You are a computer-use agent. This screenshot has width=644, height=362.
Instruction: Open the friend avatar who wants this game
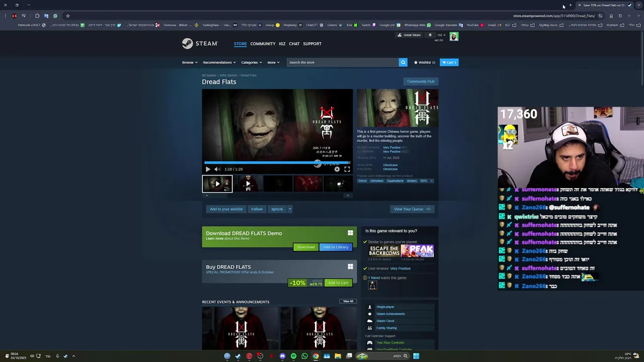click(x=372, y=286)
